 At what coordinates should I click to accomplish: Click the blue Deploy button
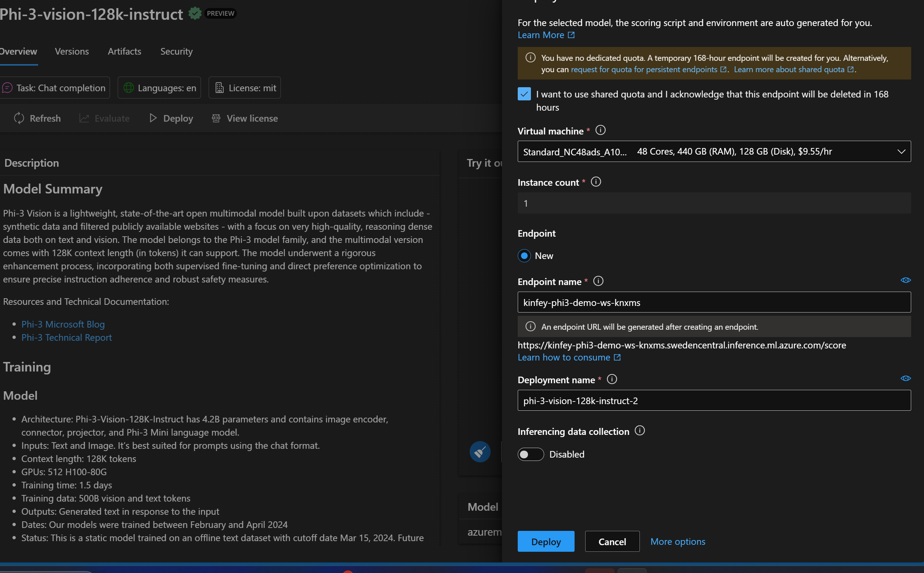(x=546, y=541)
